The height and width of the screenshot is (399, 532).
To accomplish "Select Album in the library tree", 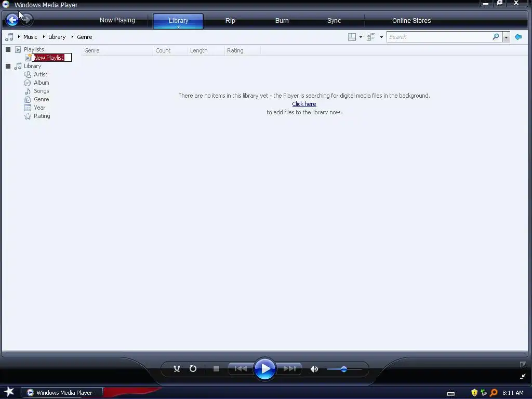I will pyautogui.click(x=42, y=83).
